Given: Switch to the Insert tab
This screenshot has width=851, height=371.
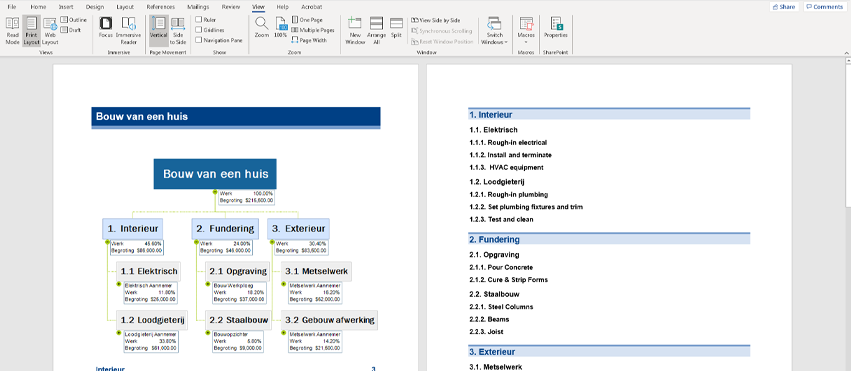Looking at the screenshot, I should (x=66, y=7).
